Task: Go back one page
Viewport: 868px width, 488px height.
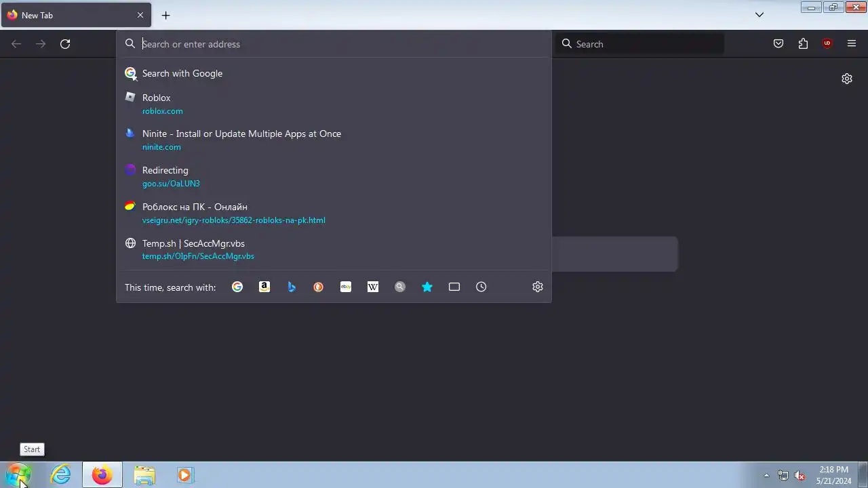Action: pyautogui.click(x=16, y=44)
